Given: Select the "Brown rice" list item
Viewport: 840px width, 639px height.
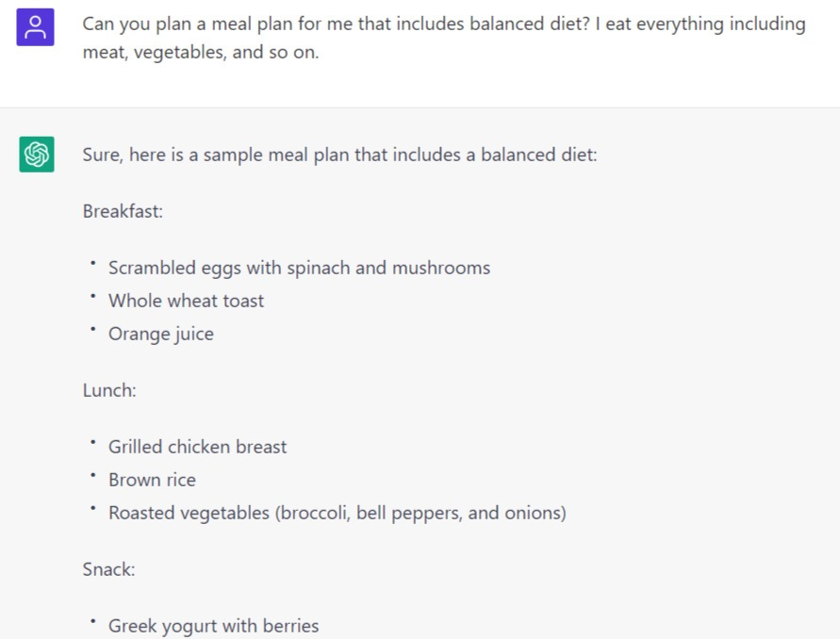Looking at the screenshot, I should coord(152,480).
